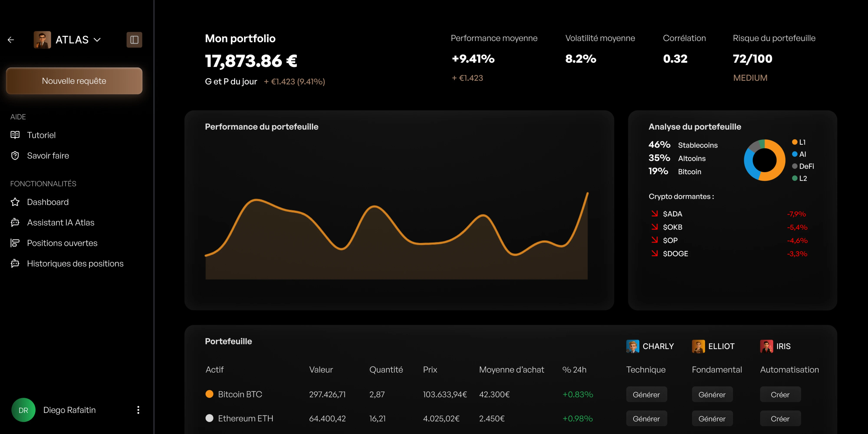Click the +9.41% performance value
This screenshot has width=868, height=434.
(473, 59)
